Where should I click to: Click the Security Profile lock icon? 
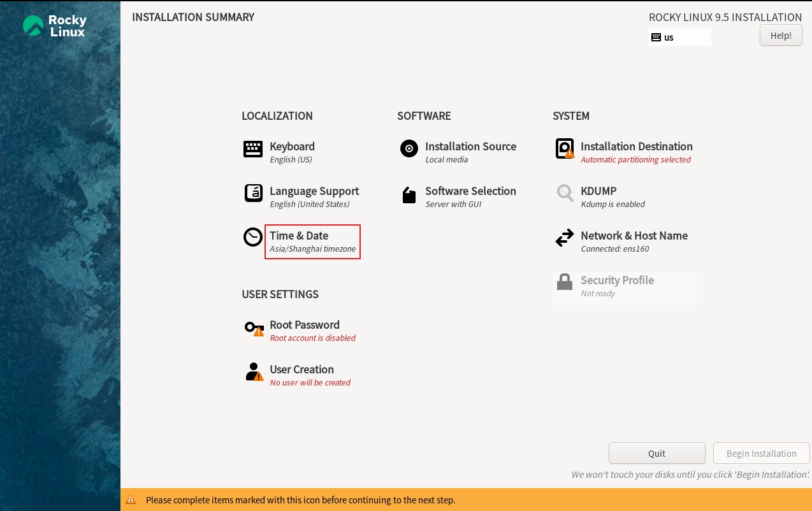pyautogui.click(x=565, y=282)
